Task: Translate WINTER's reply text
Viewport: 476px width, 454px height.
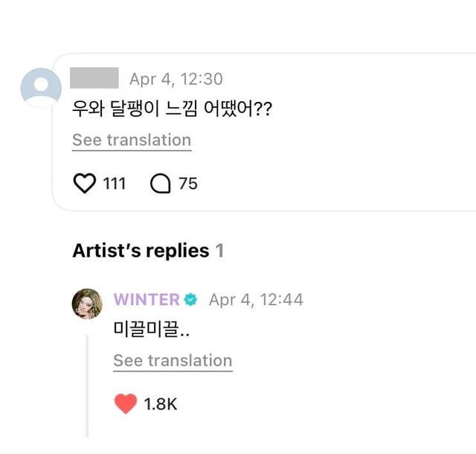Action: click(x=173, y=361)
